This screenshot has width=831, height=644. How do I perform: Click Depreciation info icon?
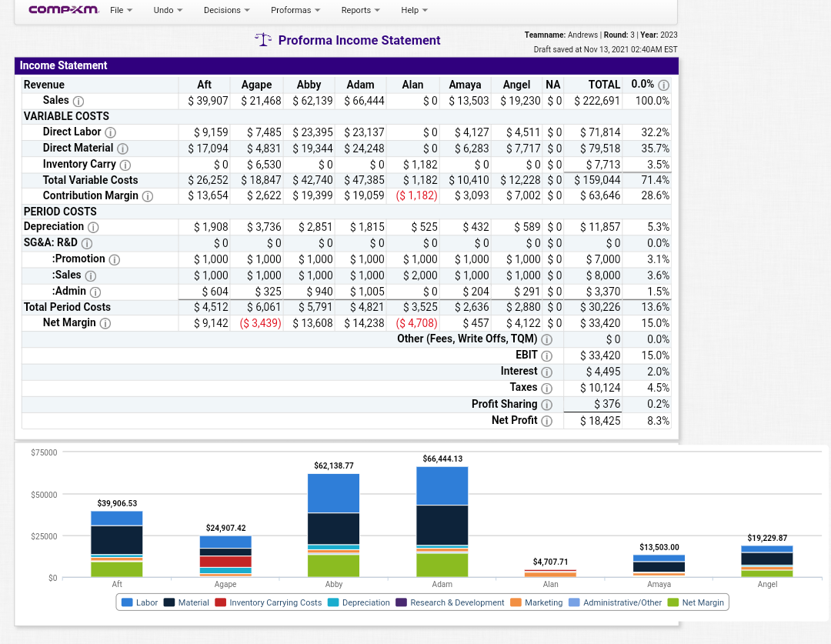coord(93,227)
